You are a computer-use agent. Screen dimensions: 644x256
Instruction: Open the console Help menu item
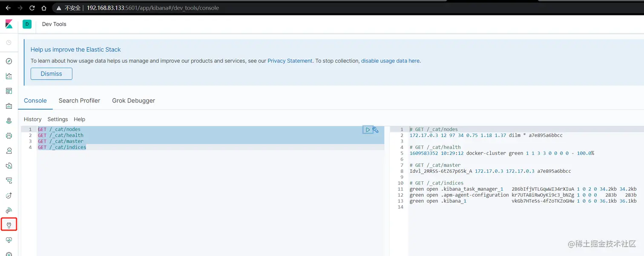tap(79, 119)
